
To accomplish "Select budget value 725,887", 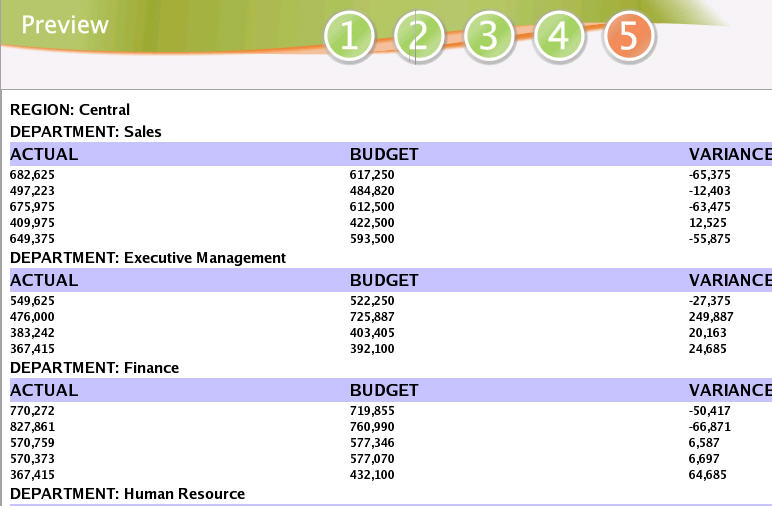I will point(372,317).
